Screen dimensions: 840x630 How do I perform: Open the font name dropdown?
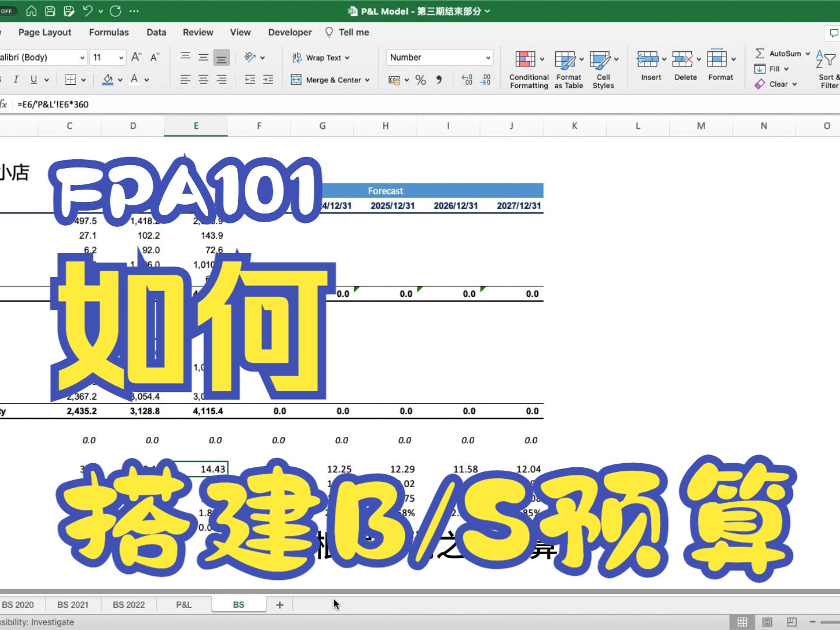(x=82, y=57)
